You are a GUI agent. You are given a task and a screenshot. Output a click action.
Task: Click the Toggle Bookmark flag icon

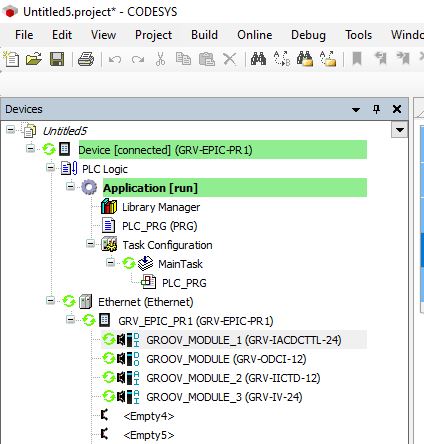point(357,59)
